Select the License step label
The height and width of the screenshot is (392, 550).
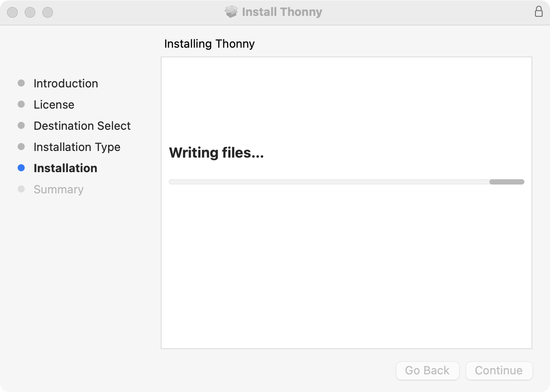click(x=54, y=105)
